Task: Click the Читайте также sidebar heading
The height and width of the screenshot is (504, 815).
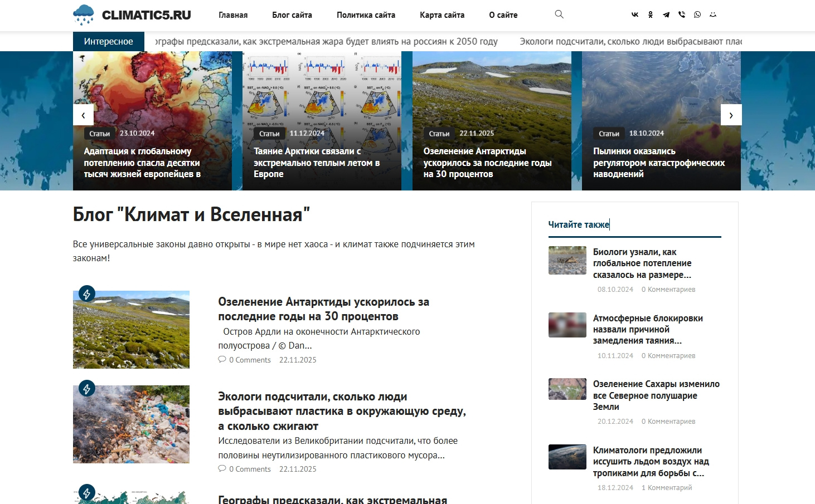Action: click(579, 224)
